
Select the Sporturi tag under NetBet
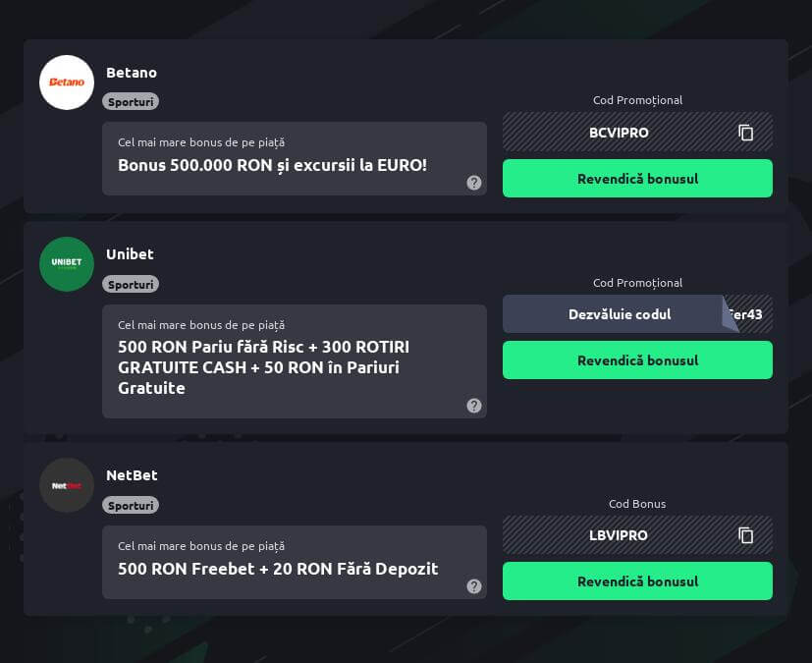pyautogui.click(x=131, y=506)
